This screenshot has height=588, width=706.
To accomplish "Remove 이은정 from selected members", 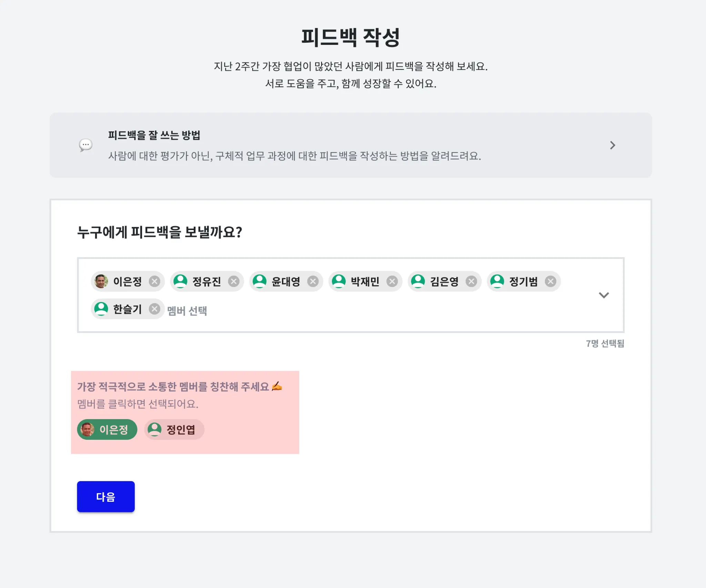I will [x=154, y=281].
